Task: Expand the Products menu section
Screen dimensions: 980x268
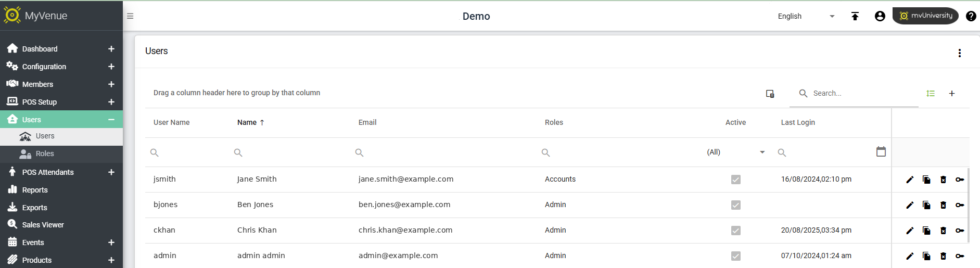Action: pos(111,260)
